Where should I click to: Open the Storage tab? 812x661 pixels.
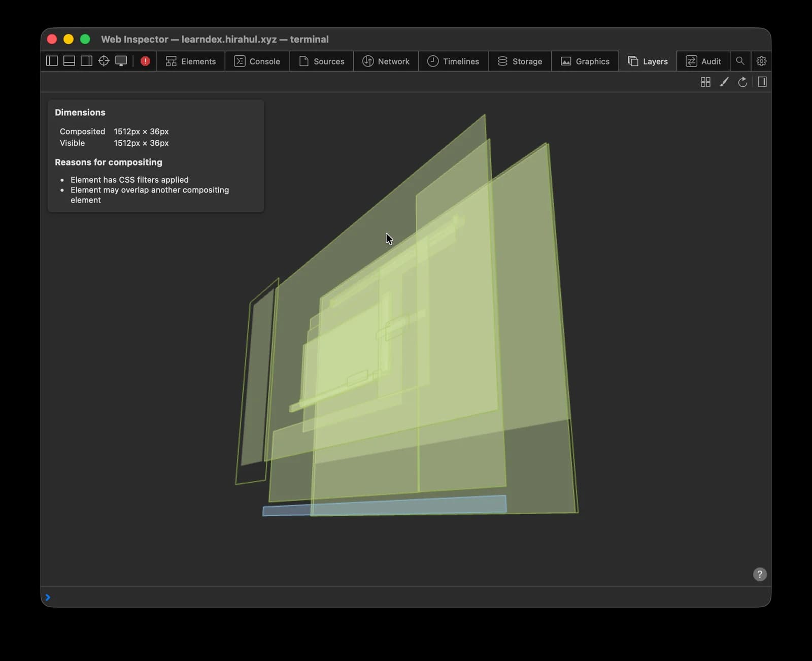(520, 61)
